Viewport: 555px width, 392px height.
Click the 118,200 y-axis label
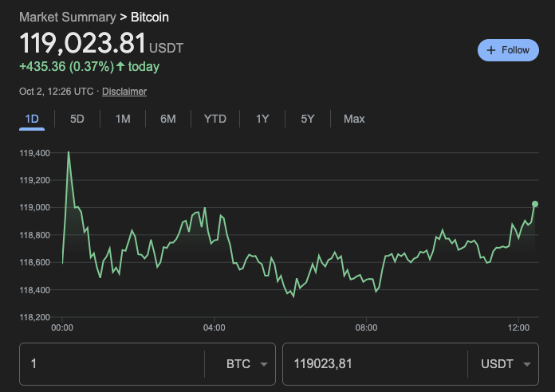tap(35, 317)
